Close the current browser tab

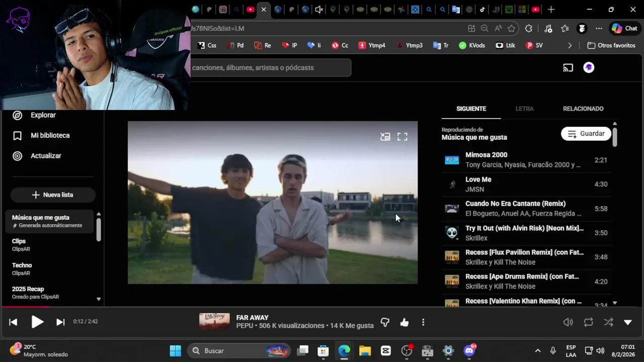(264, 10)
